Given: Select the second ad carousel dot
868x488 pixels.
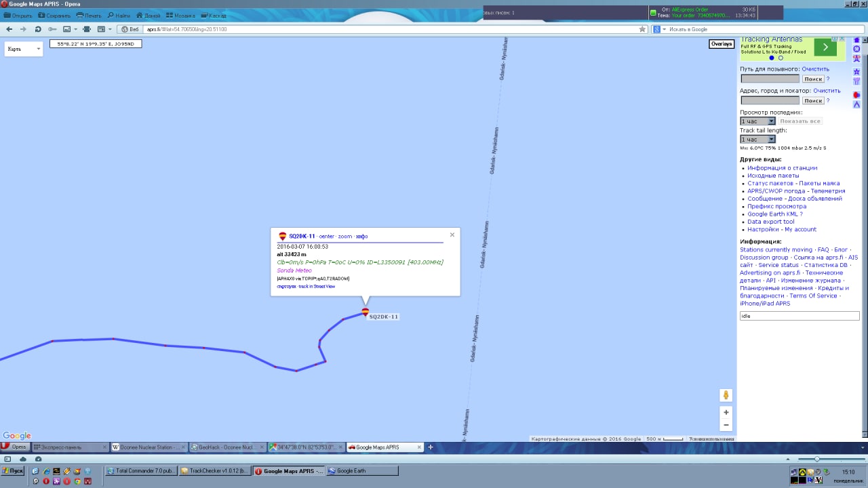Looking at the screenshot, I should coord(781,58).
